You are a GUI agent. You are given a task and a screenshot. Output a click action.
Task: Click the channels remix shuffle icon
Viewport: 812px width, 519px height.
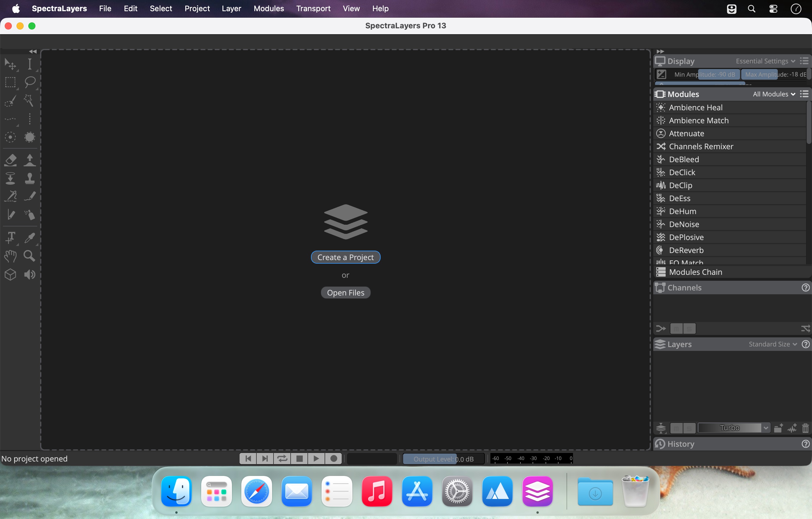click(x=806, y=329)
